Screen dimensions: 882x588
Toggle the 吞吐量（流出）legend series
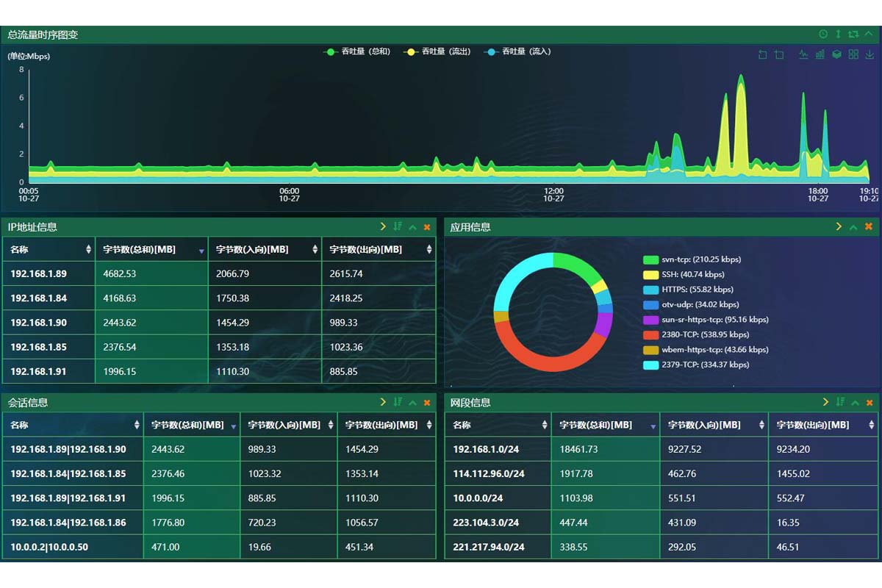coord(438,51)
